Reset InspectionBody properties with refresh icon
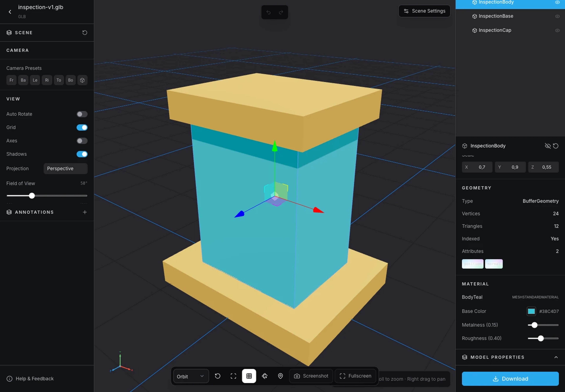 tap(556, 146)
